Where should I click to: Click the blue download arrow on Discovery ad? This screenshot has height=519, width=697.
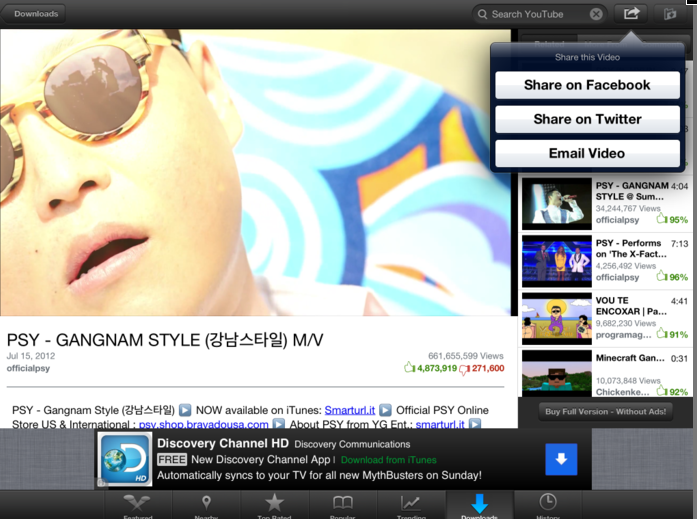(561, 459)
